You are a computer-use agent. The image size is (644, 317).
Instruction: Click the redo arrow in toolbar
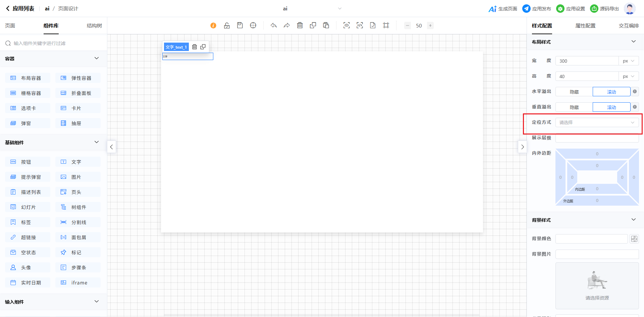point(286,25)
